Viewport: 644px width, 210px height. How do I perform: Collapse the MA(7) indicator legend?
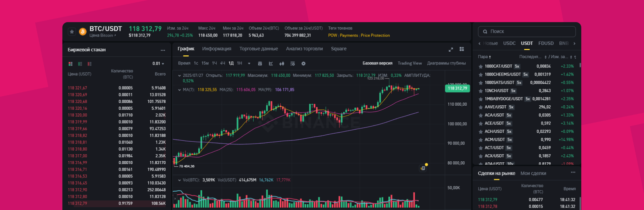click(179, 90)
